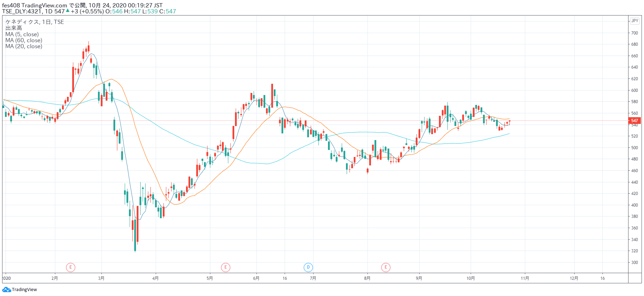Click the 11月 label on the time axis

tap(525, 278)
